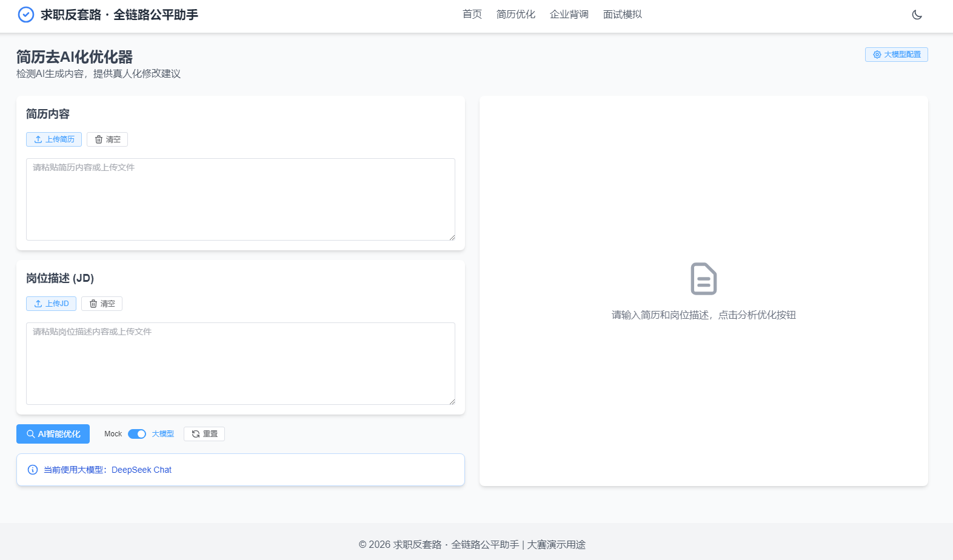Focus the resume content text area
953x560 pixels.
click(240, 199)
